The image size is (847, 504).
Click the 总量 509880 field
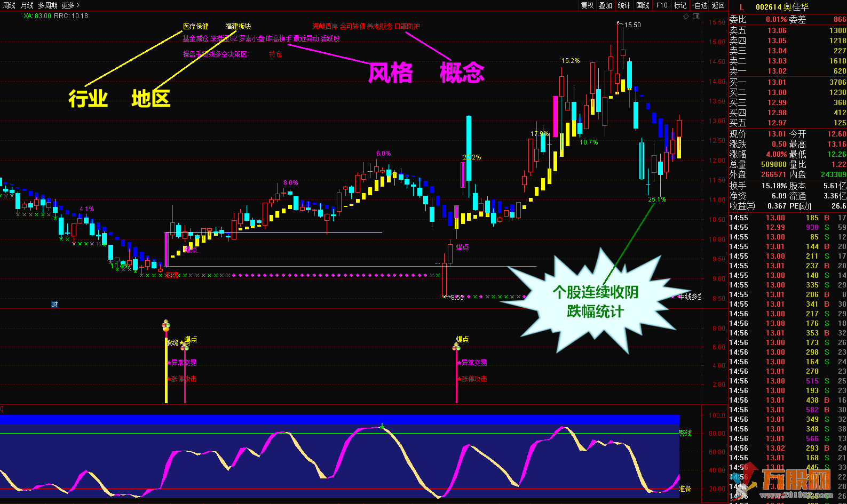tap(758, 164)
